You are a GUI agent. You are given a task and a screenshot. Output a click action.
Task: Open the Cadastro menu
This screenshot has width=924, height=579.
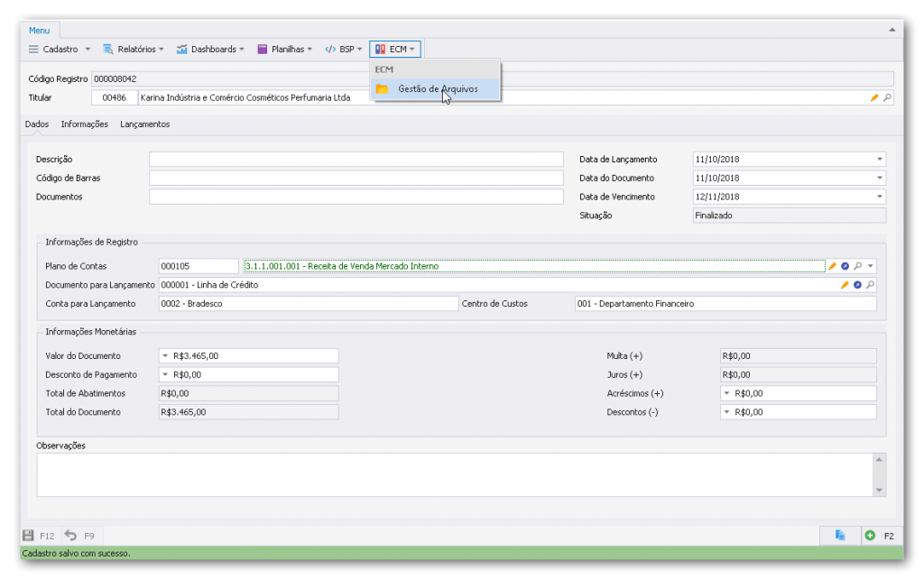(60, 50)
